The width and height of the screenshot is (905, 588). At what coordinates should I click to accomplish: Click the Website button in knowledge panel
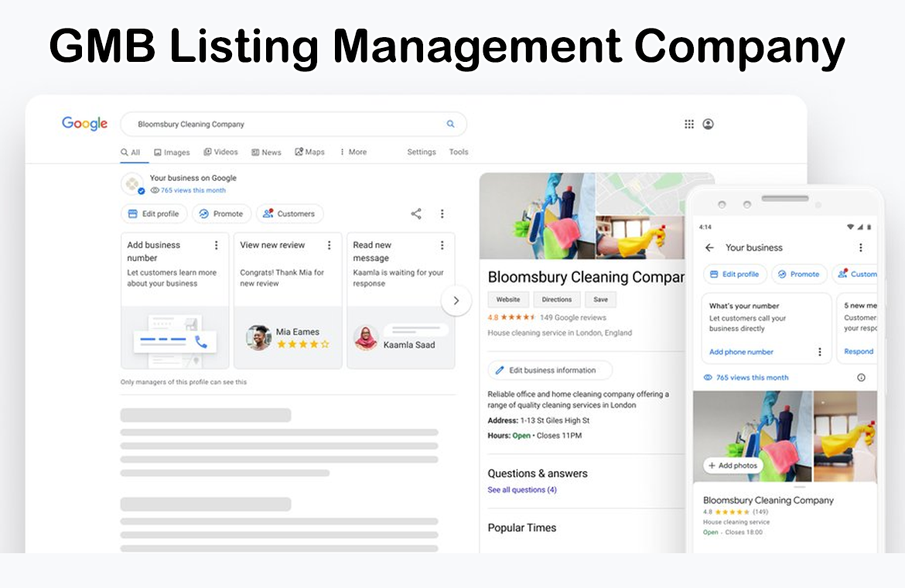click(508, 299)
